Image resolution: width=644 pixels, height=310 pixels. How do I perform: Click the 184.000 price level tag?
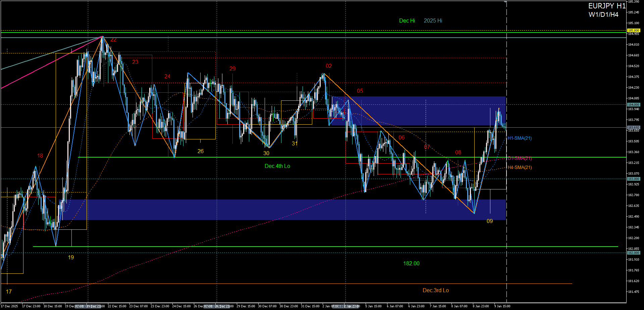(x=633, y=105)
